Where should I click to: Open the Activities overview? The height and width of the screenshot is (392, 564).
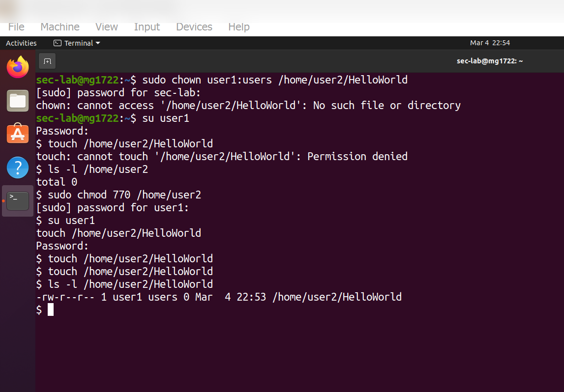click(21, 43)
